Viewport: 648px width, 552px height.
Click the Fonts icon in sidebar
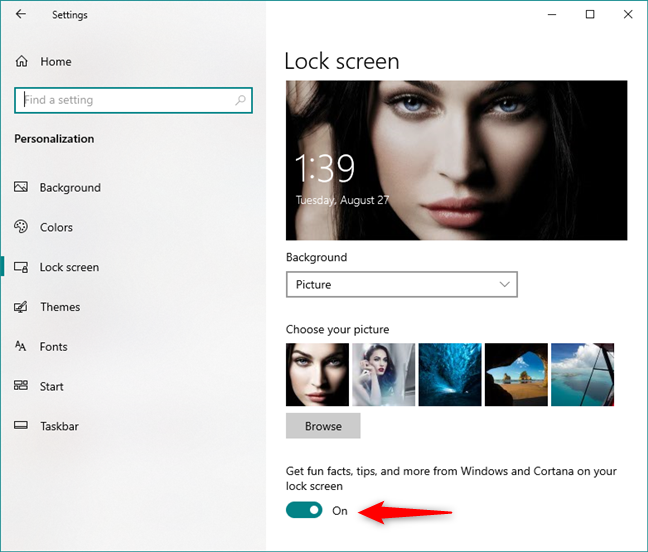[21, 347]
